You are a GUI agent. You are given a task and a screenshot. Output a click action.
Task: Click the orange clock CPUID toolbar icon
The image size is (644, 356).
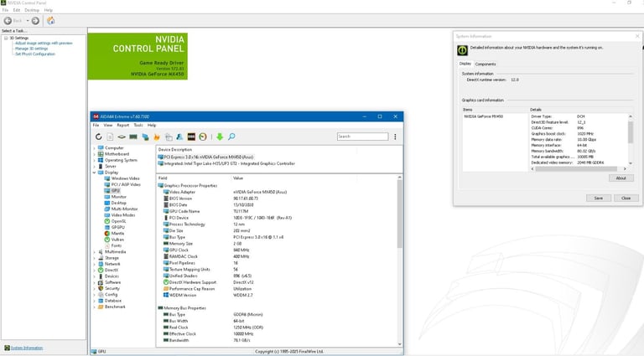point(203,137)
